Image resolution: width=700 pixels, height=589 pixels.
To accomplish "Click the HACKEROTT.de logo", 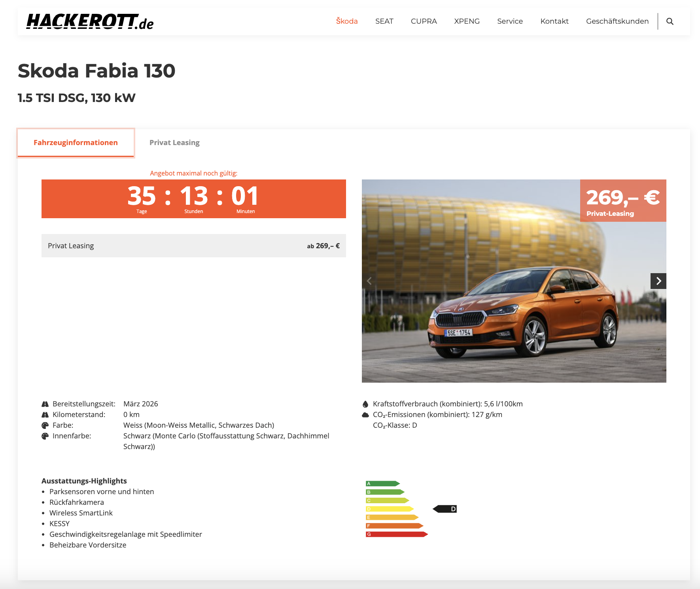I will click(x=90, y=21).
